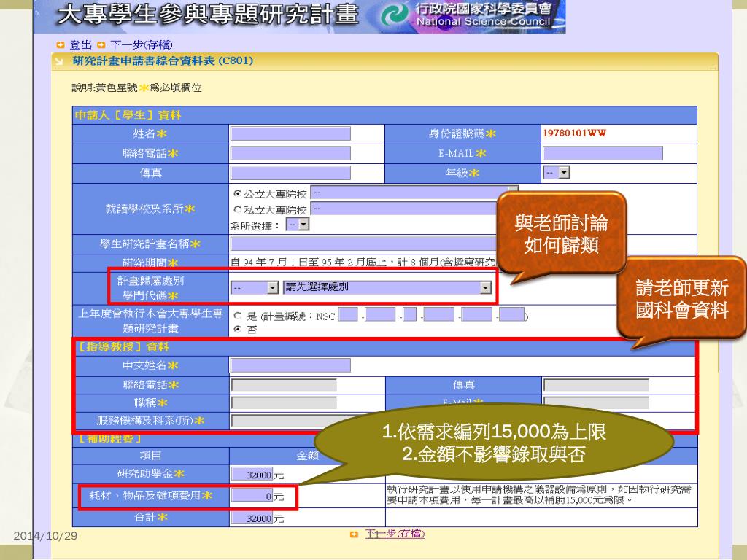Click first NSC project number box
This screenshot has width=747, height=560.
tap(348, 314)
